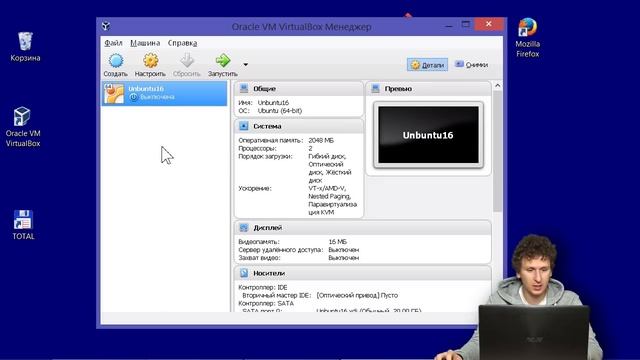Open the Общие section header

pyautogui.click(x=299, y=89)
